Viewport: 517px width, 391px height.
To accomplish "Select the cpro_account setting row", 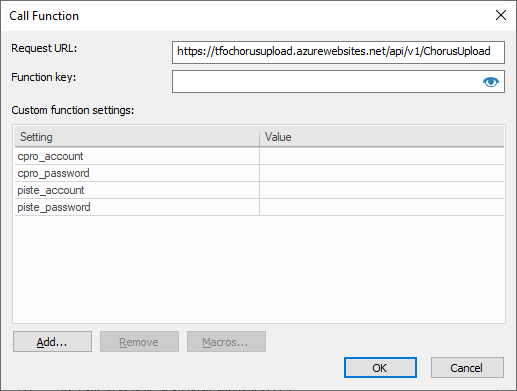I will 259,156.
